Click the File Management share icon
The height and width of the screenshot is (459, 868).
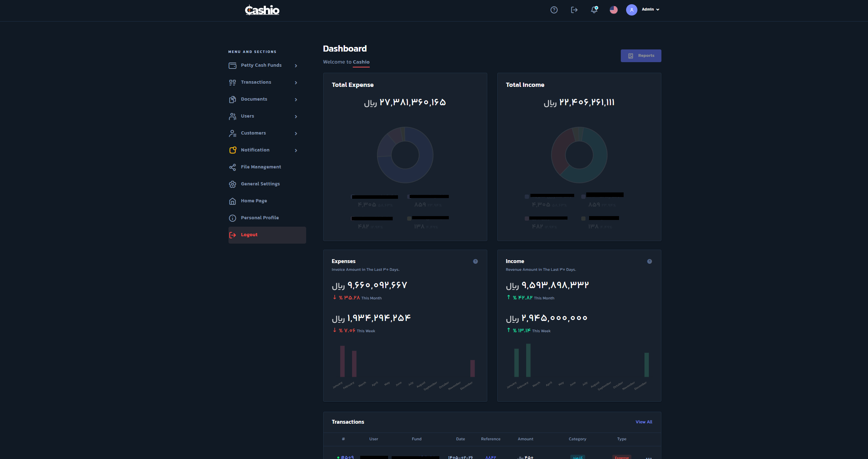click(232, 167)
